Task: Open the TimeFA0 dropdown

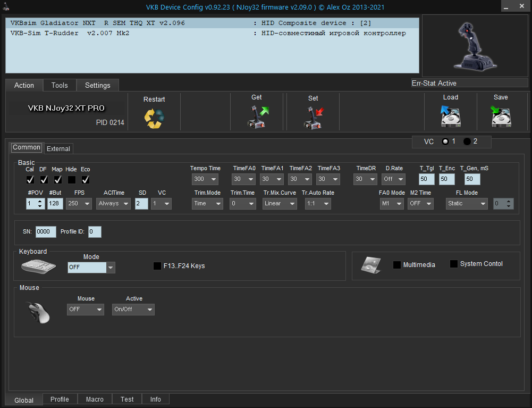Action: (243, 179)
